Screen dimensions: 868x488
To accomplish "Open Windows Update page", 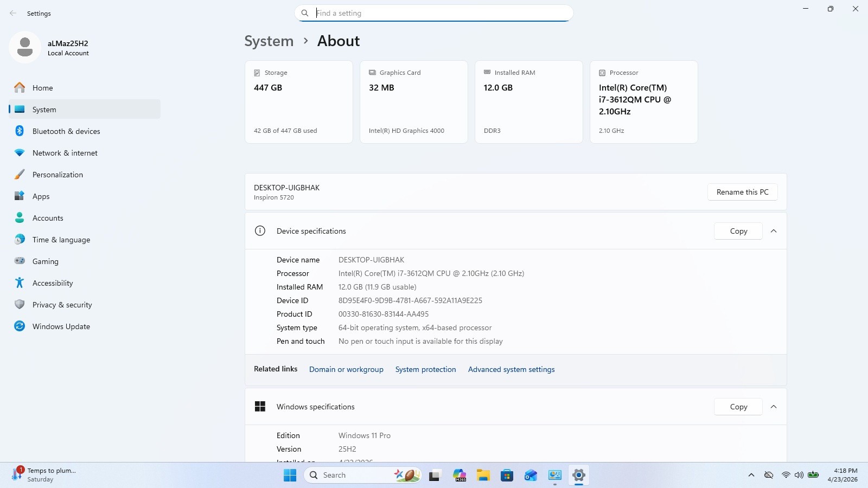I will [85, 326].
